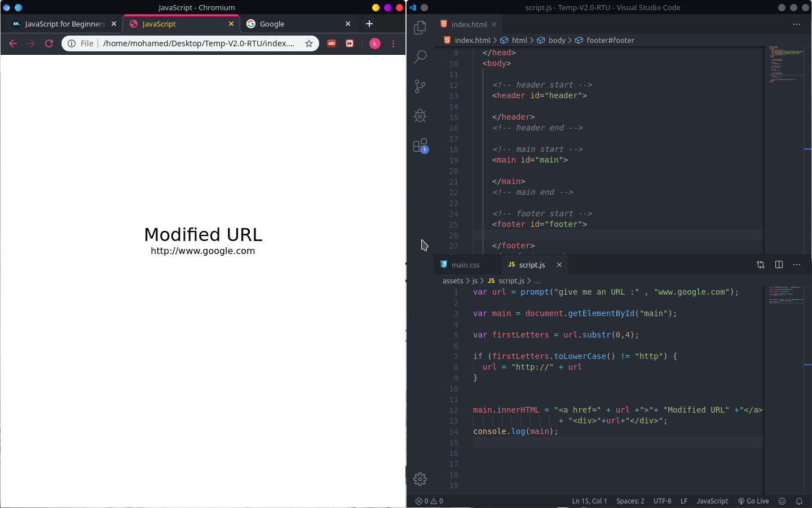Screen dimensions: 812x508
Task: Click body in the breadcrumb
Action: click(x=557, y=40)
